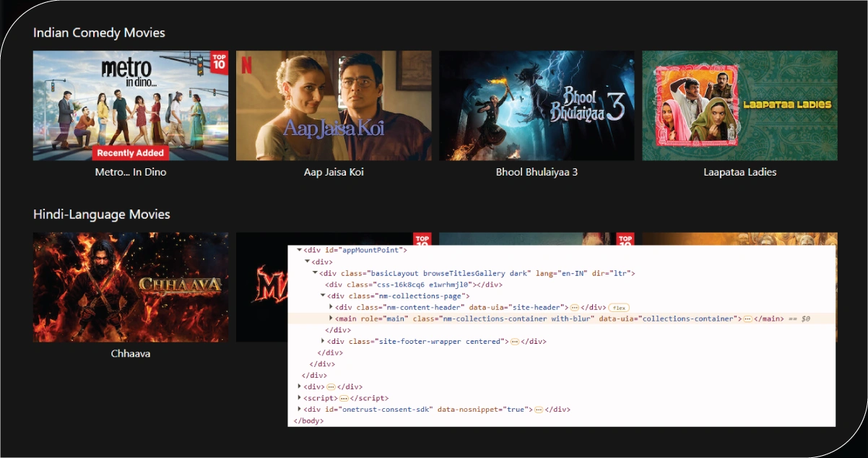The image size is (868, 458).
Task: Expand the main collections-container node
Action: pos(331,319)
